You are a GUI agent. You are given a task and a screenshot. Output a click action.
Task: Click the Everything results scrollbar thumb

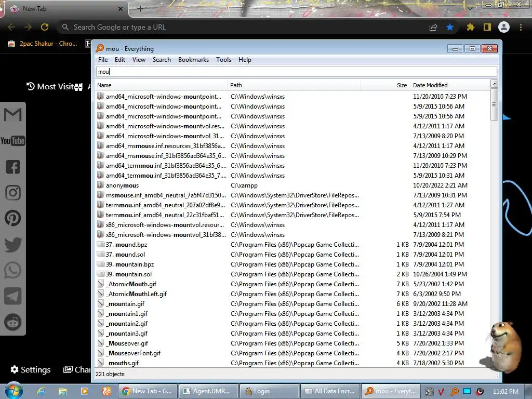click(495, 104)
